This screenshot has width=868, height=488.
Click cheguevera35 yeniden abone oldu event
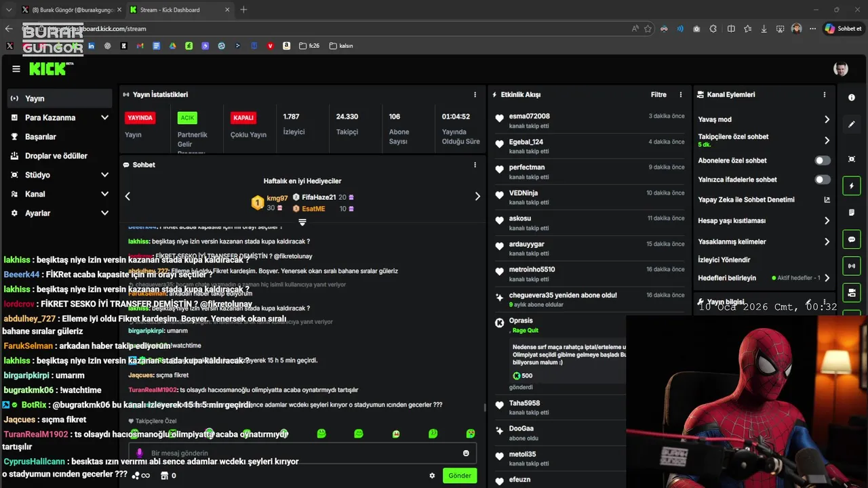tap(590, 300)
